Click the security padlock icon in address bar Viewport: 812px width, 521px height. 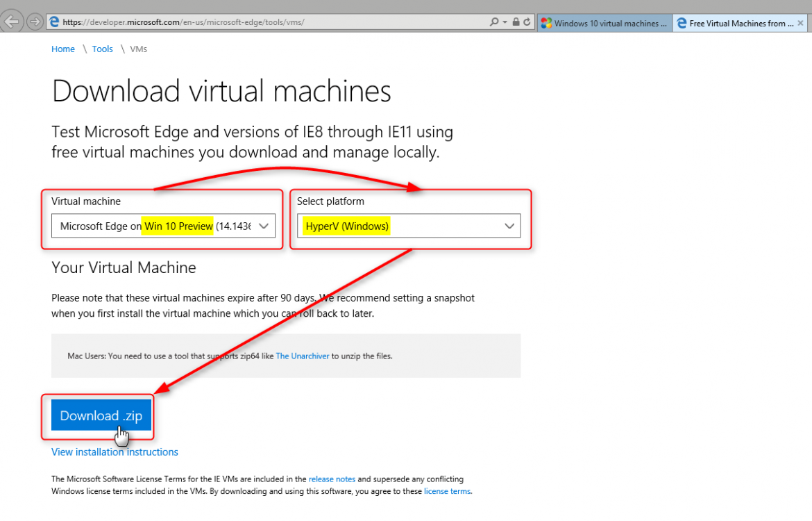point(516,22)
